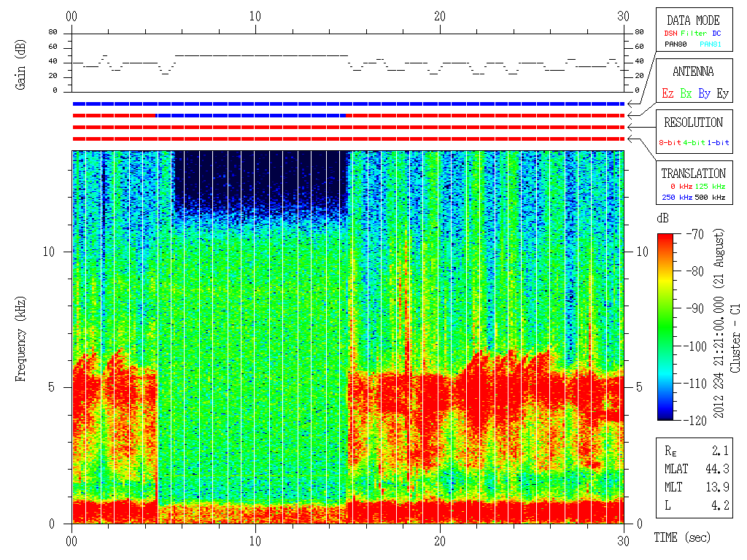747x560 pixels.
Task: Click the green Bx antenna label
Action: (x=686, y=93)
